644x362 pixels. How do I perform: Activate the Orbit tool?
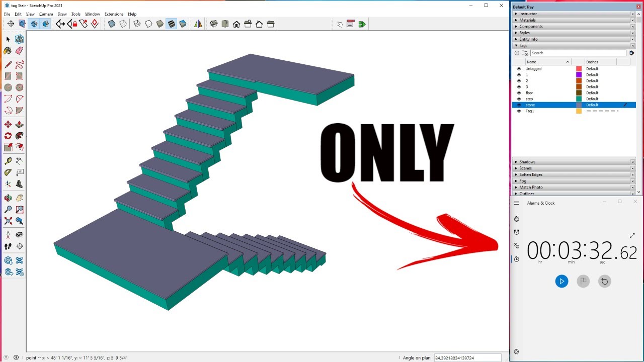[8, 198]
